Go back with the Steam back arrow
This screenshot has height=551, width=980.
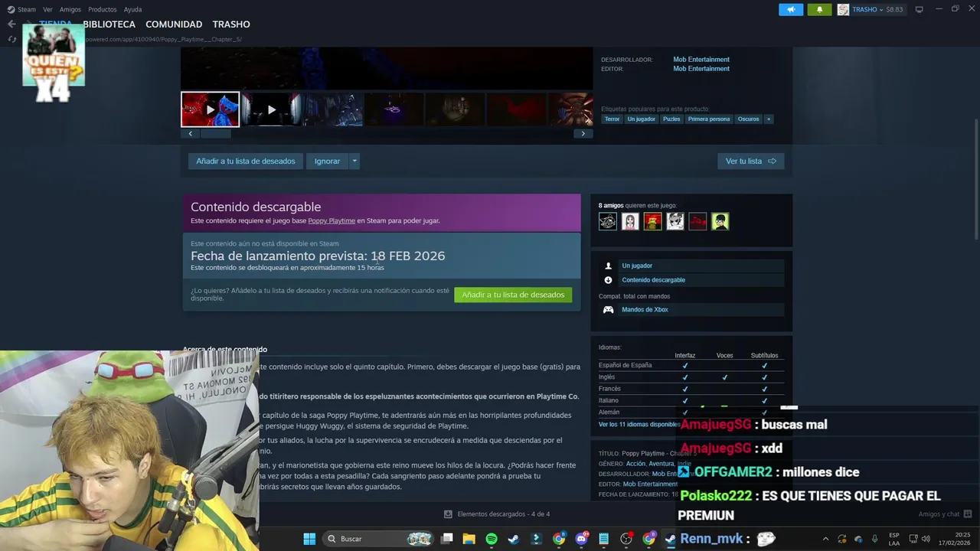[11, 24]
